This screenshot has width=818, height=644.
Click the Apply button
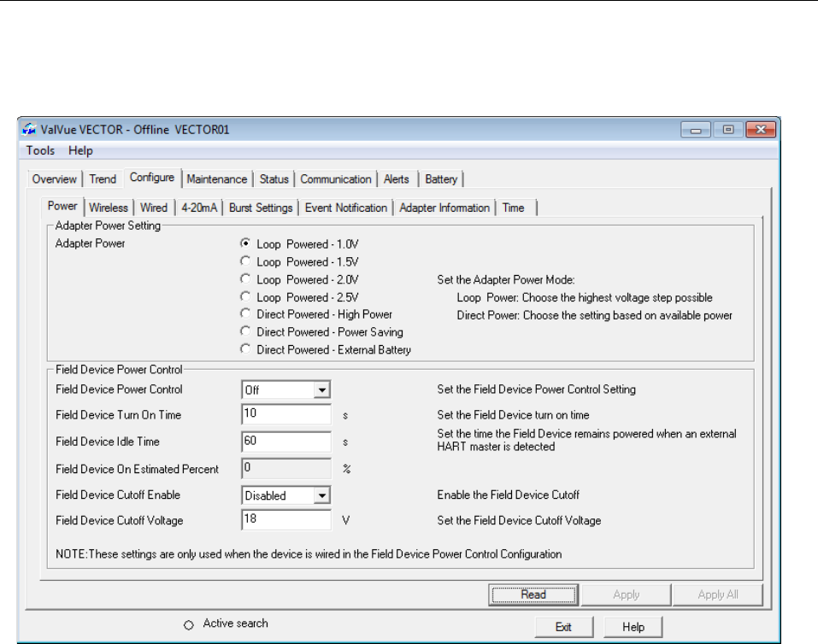(x=626, y=595)
